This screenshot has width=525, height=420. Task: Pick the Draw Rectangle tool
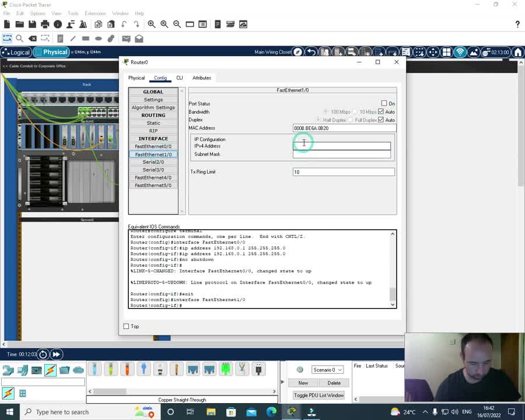(x=86, y=38)
